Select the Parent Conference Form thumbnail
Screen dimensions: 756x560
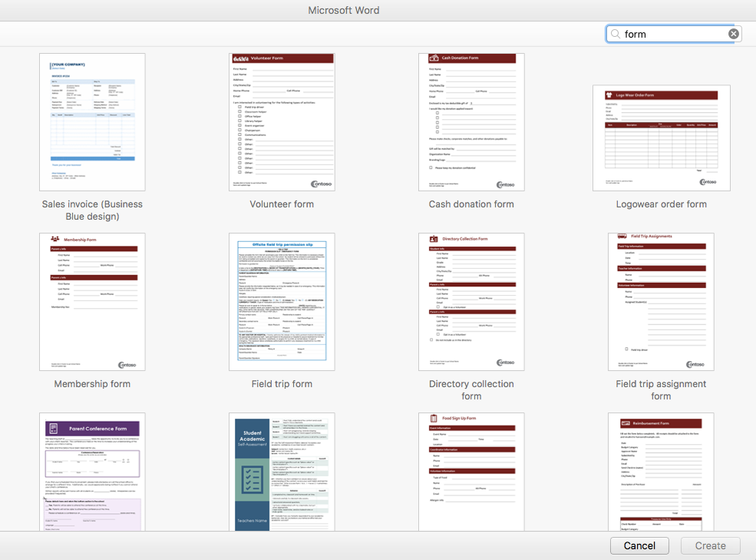[x=92, y=472]
